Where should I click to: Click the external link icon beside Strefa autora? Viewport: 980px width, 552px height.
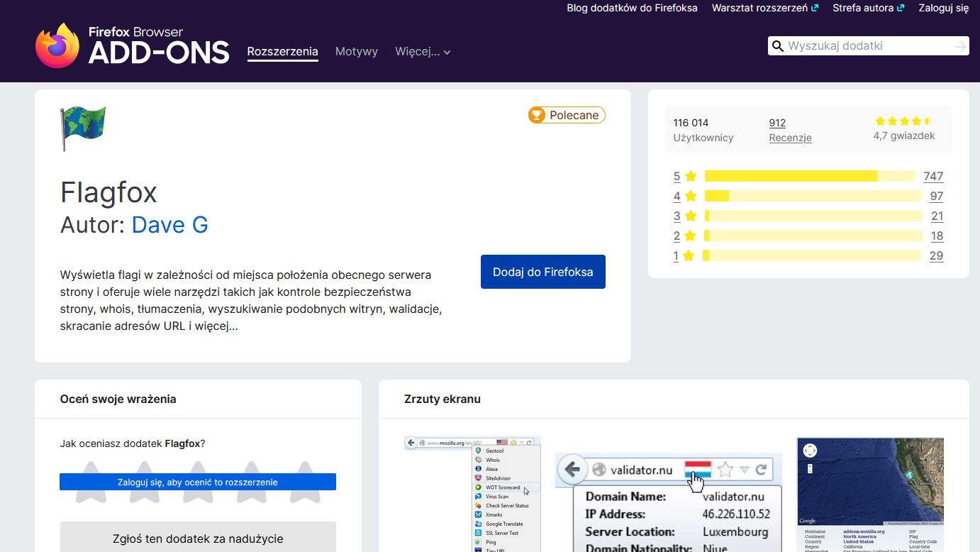pyautogui.click(x=901, y=9)
